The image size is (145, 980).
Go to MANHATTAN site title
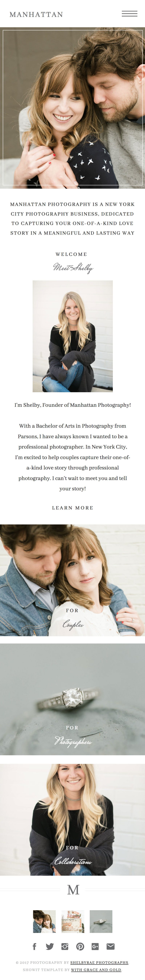pos(36,15)
